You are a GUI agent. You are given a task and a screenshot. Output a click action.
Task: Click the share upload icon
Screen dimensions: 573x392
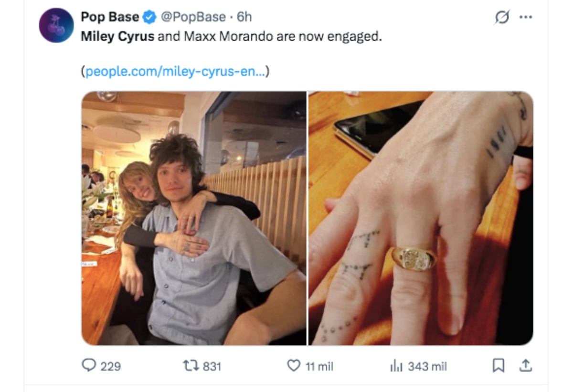pyautogui.click(x=525, y=366)
